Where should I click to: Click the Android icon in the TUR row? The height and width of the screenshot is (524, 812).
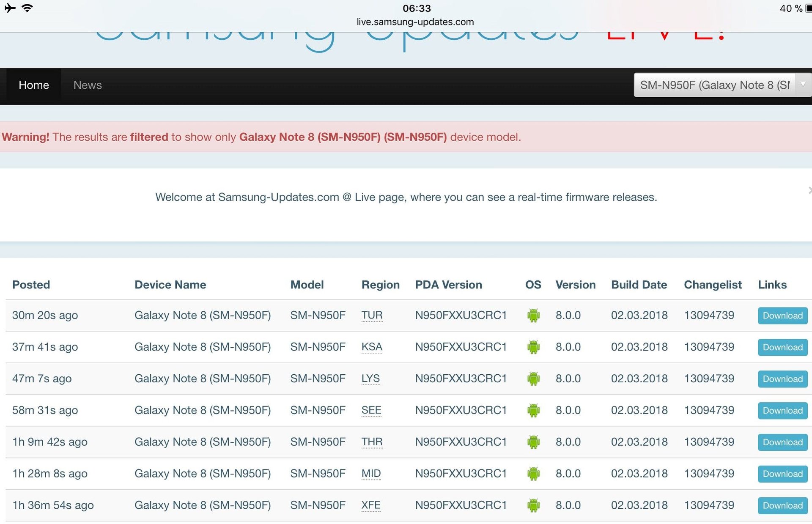(533, 315)
